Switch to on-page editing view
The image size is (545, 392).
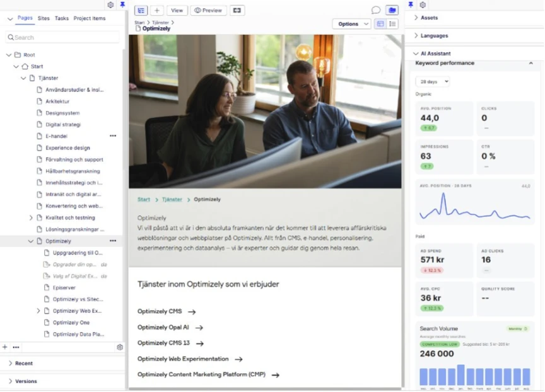(x=380, y=23)
